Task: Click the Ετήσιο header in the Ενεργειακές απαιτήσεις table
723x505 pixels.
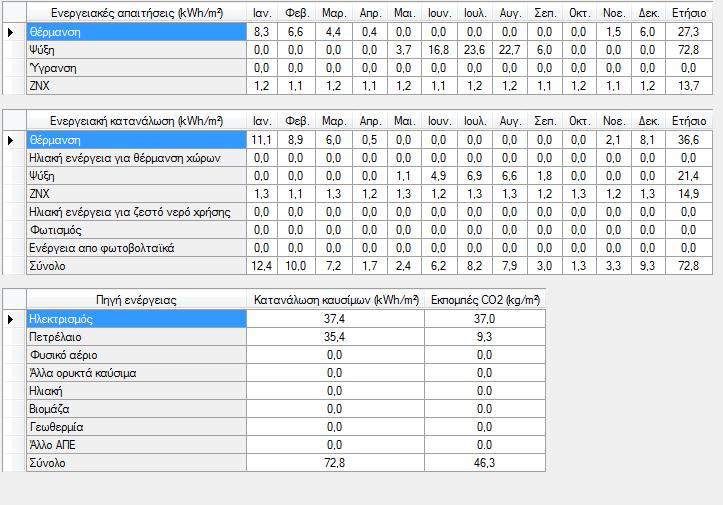Action: [x=689, y=13]
